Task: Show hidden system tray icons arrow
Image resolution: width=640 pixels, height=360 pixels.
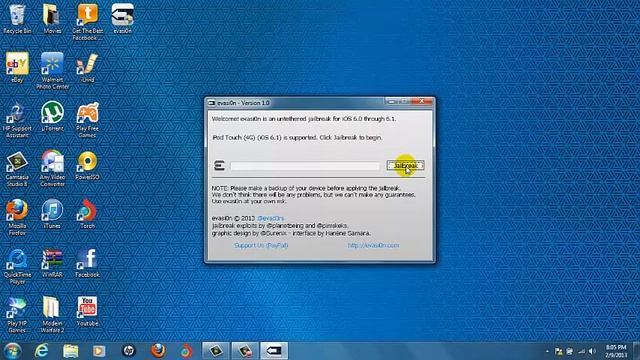Action: 547,351
